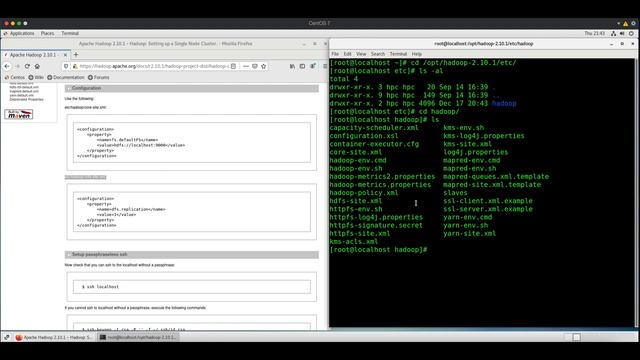Click the Built by Maven logo
This screenshot has width=640, height=360.
pyautogui.click(x=19, y=114)
